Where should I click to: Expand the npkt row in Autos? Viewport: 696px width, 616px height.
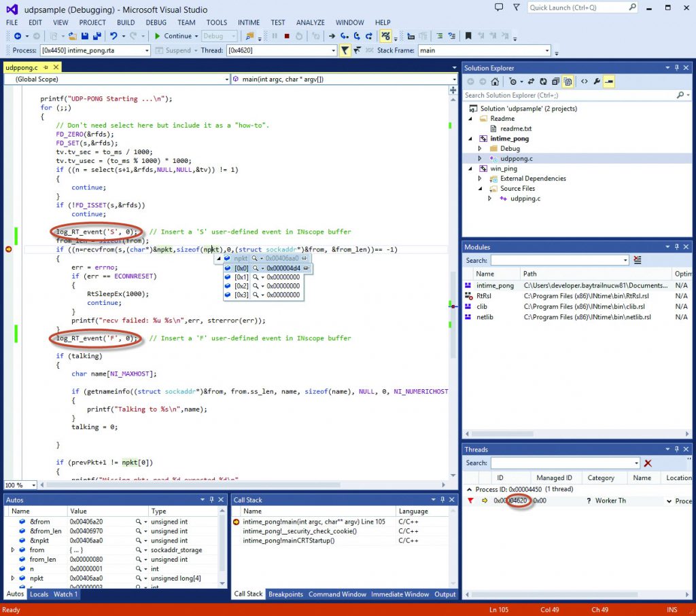tap(12, 578)
